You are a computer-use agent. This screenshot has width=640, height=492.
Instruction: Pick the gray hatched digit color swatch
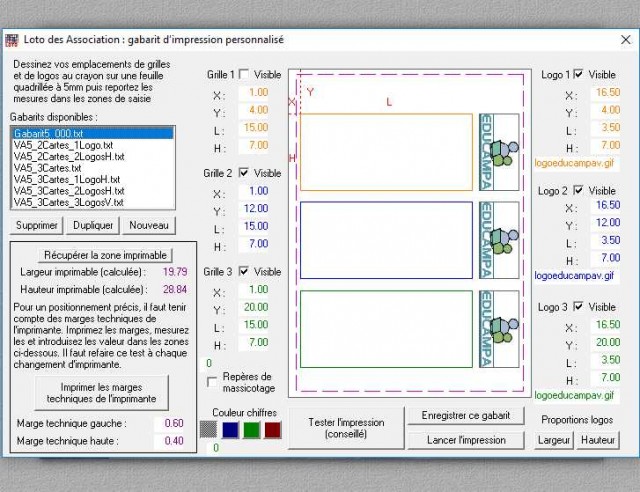pos(209,429)
